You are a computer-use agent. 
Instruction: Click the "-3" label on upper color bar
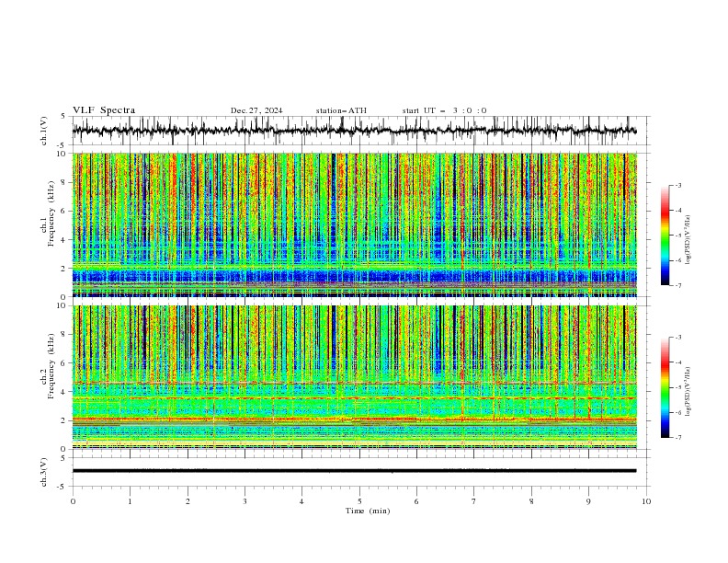677,185
